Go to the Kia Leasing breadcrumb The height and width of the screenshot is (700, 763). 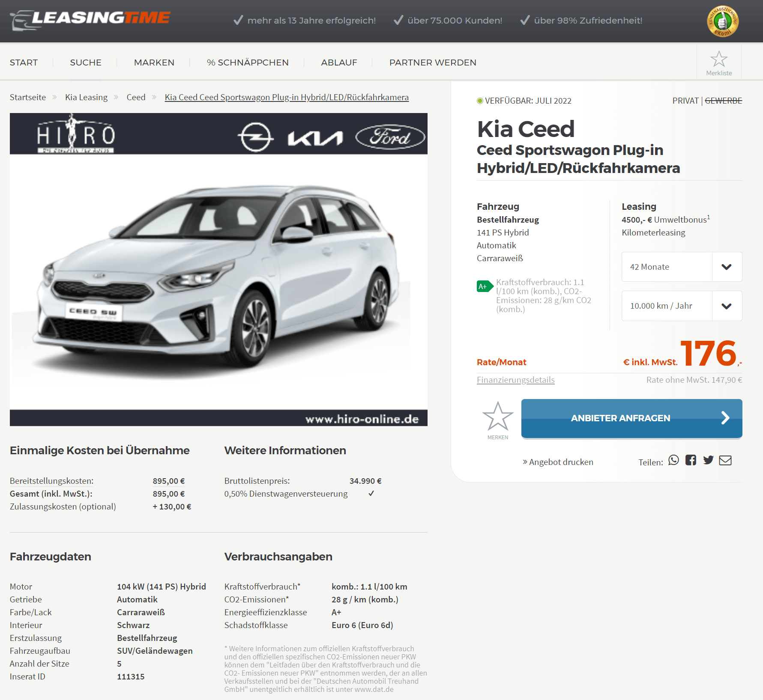pyautogui.click(x=86, y=97)
